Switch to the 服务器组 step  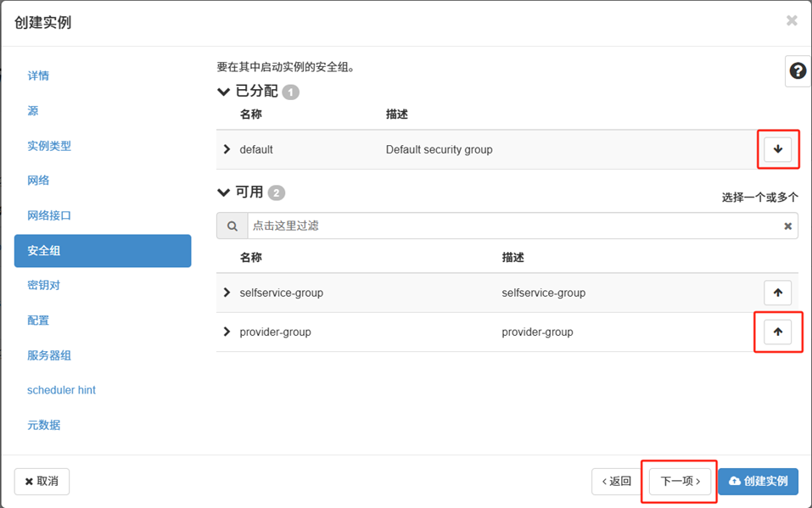pyautogui.click(x=49, y=355)
